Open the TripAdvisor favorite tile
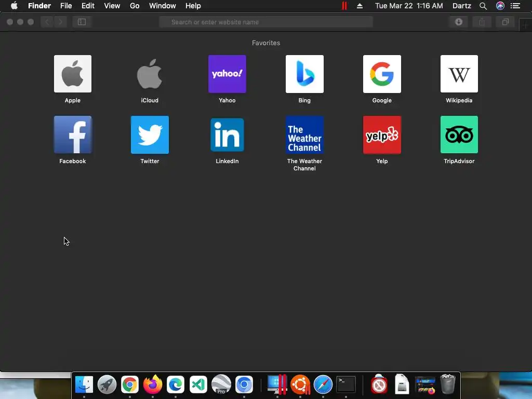This screenshot has width=532, height=399. click(459, 135)
